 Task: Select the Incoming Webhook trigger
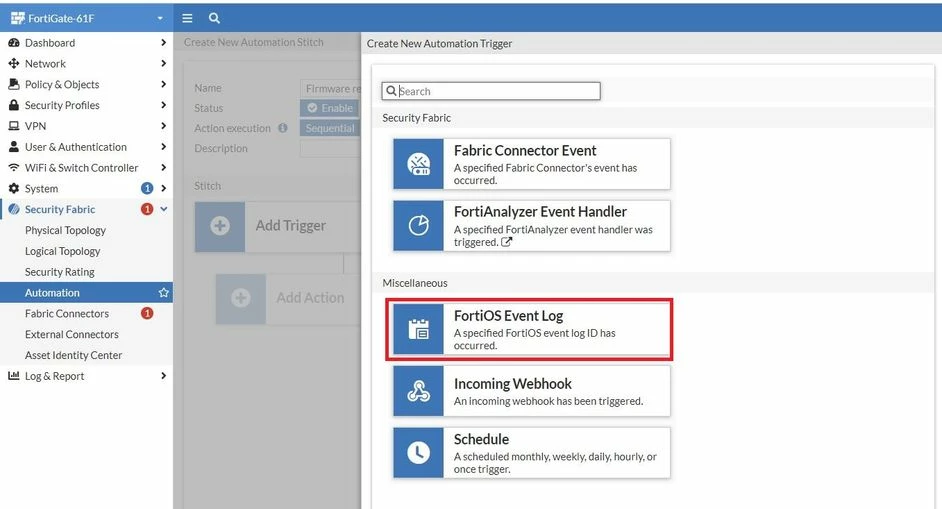tap(532, 391)
